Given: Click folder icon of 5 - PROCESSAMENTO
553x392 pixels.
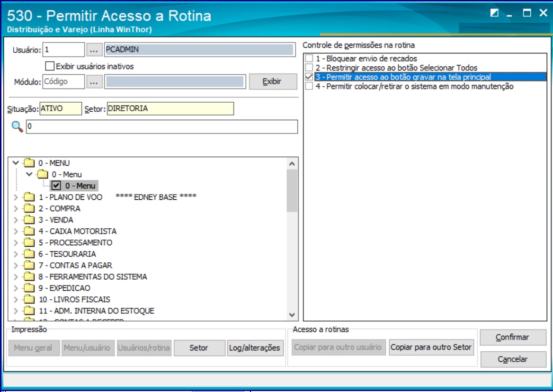Looking at the screenshot, I should (x=29, y=242).
